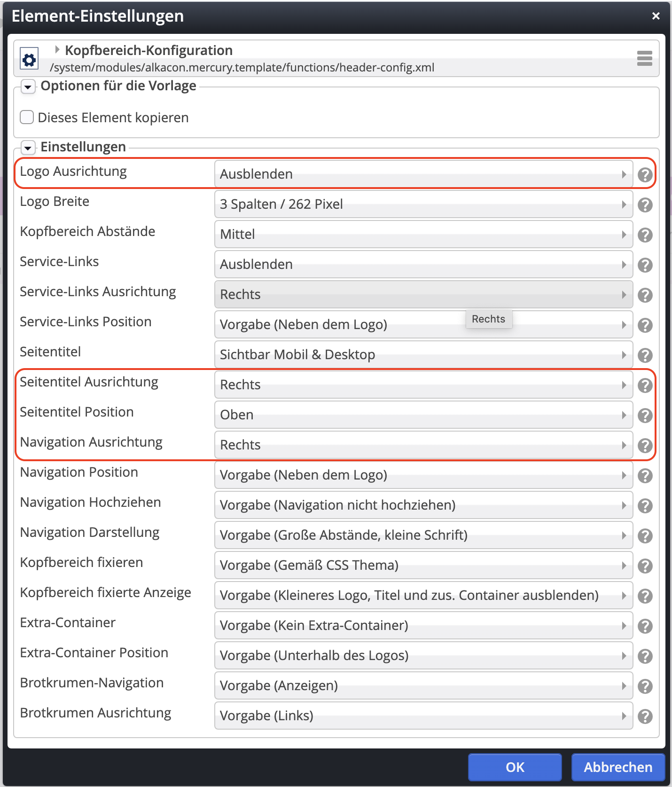
Task: Confirm settings with the OK button
Action: tap(515, 767)
